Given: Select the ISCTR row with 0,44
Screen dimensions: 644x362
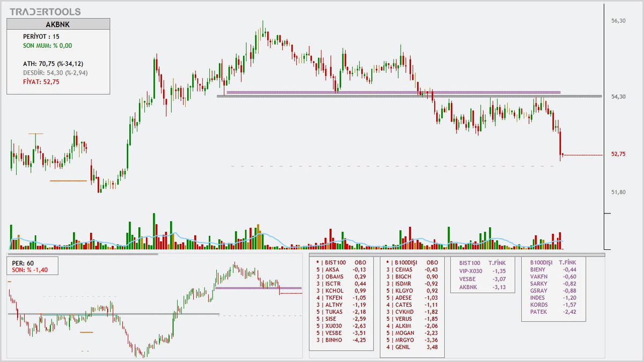Looking at the screenshot, I should click(x=341, y=283).
